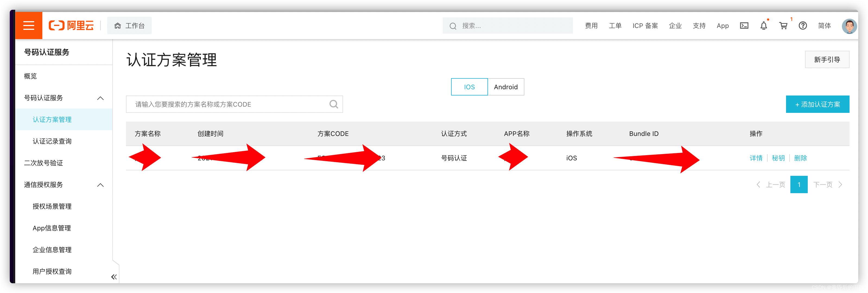Select the IOS tab

pos(469,87)
